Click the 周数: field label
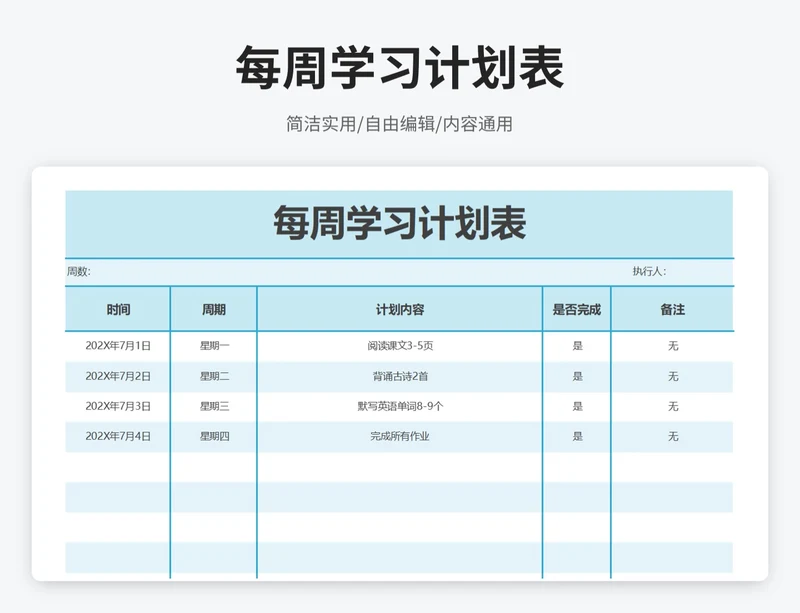Image resolution: width=800 pixels, height=613 pixels. [x=79, y=272]
